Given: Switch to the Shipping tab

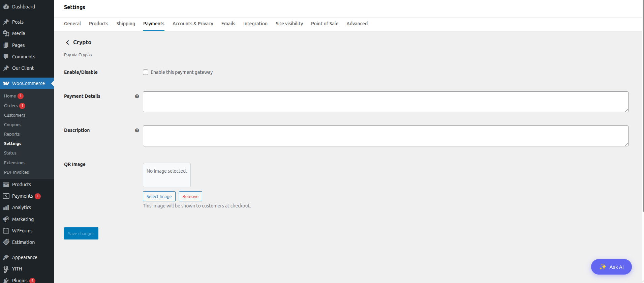Looking at the screenshot, I should point(126,24).
